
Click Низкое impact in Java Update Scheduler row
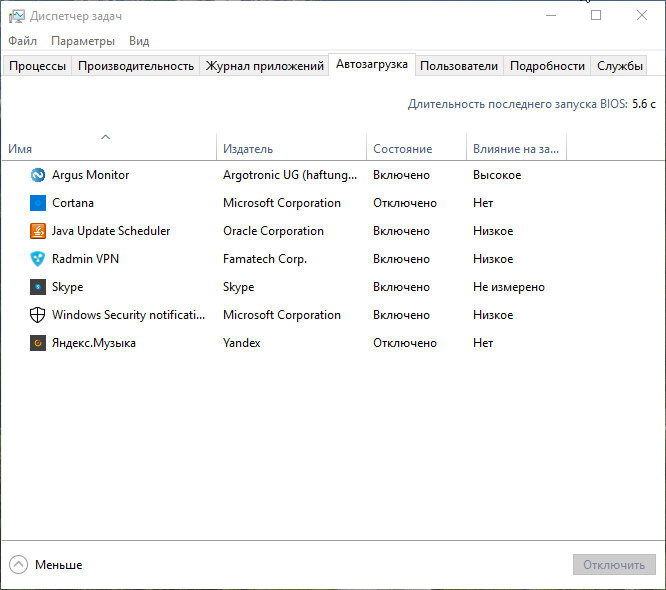tap(493, 231)
